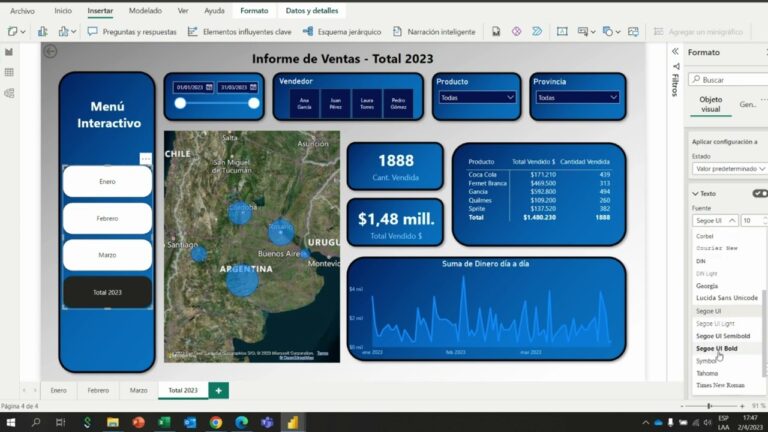Click the zoom slider in status bar
This screenshot has width=768, height=432.
pos(709,406)
